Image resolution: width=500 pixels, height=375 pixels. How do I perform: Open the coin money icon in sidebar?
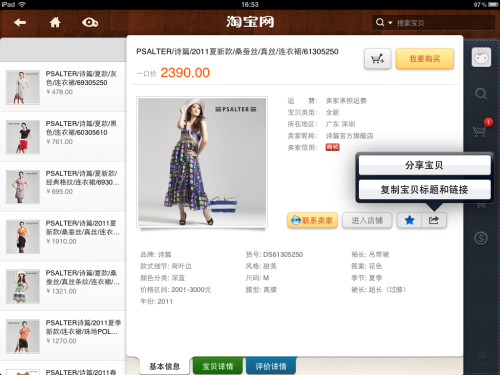pos(481,238)
